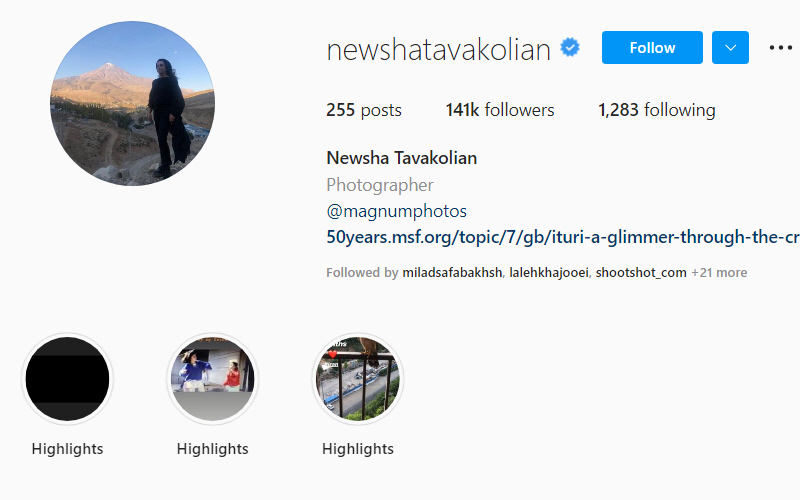Open lalehkhajooei follower profile

click(x=548, y=272)
